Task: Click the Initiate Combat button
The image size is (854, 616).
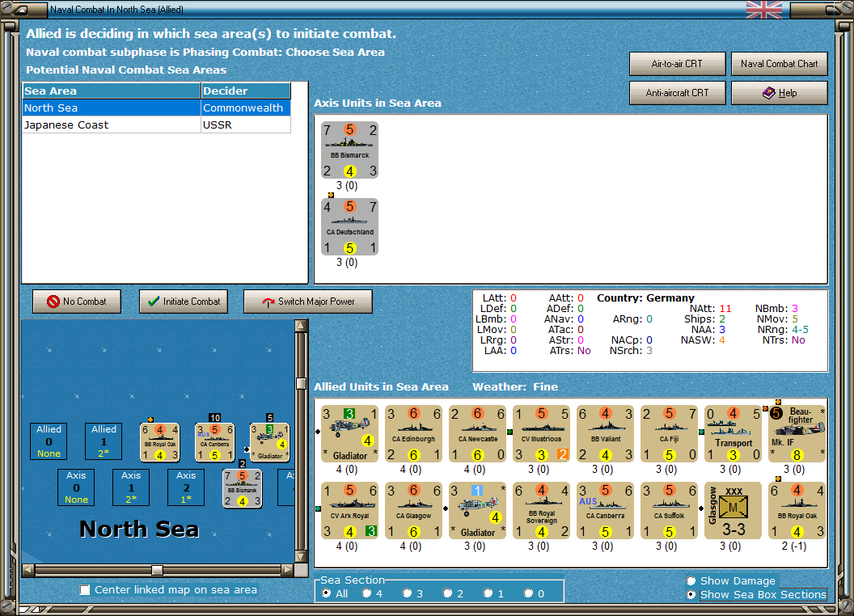Action: (184, 302)
